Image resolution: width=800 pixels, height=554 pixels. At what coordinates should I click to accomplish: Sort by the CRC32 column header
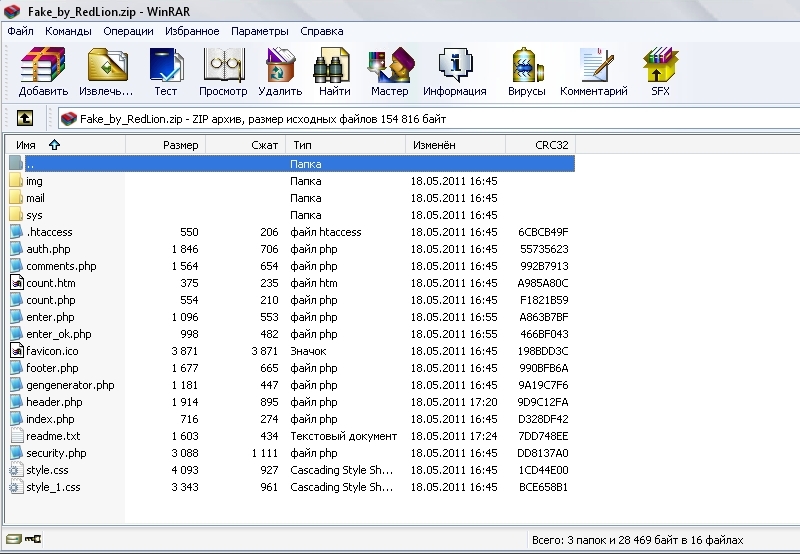click(540, 145)
